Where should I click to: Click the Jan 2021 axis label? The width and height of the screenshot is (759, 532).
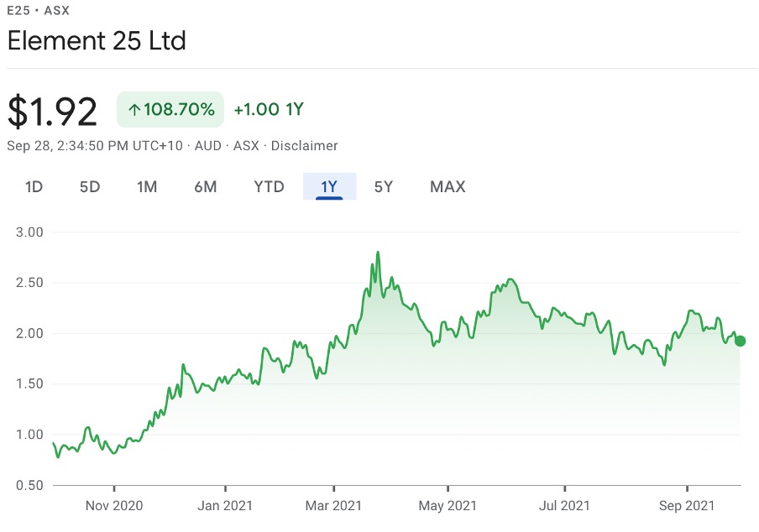tap(225, 506)
